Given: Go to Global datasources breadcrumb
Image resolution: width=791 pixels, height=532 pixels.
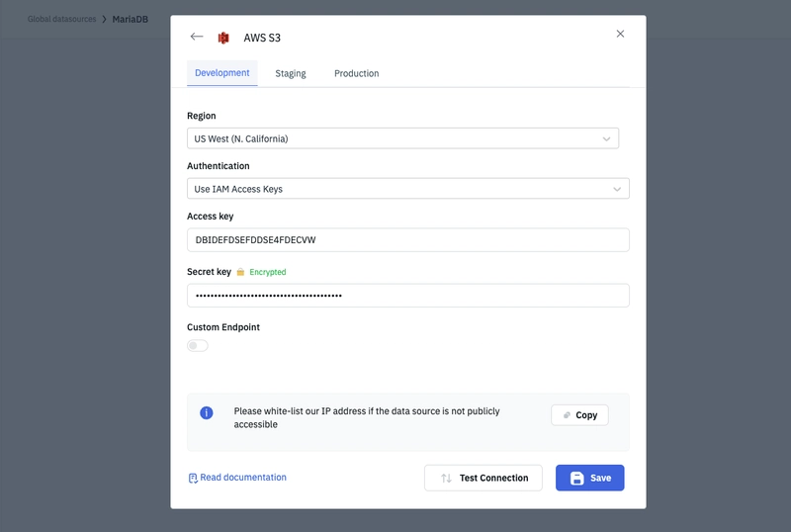Looking at the screenshot, I should pyautogui.click(x=61, y=19).
